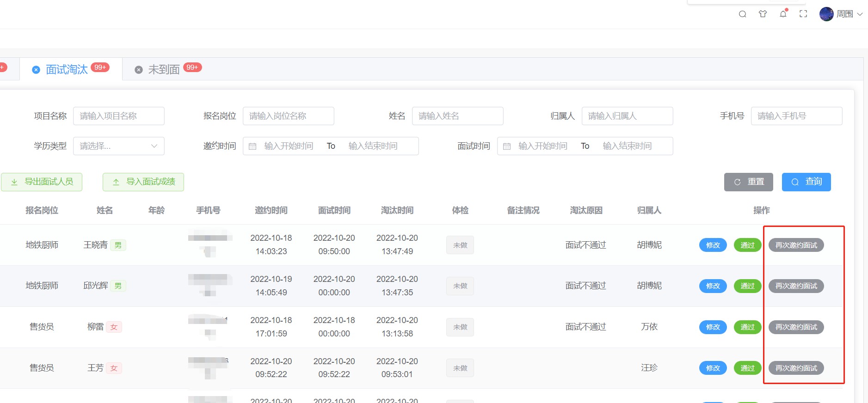Select the name 王芳
Image resolution: width=868 pixels, height=403 pixels.
click(x=95, y=368)
